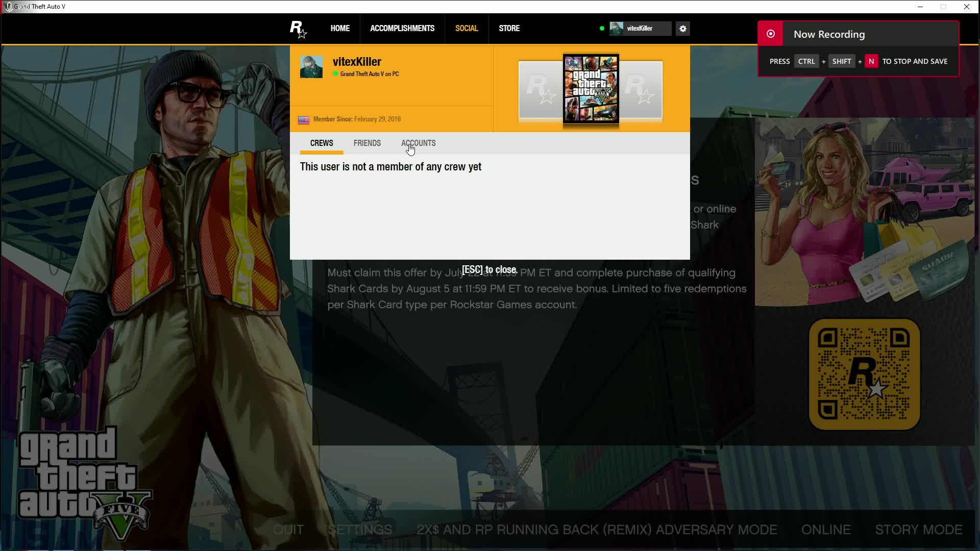Screen dimensions: 980x551
Task: Click the window title bar app icon
Action: tap(8, 7)
